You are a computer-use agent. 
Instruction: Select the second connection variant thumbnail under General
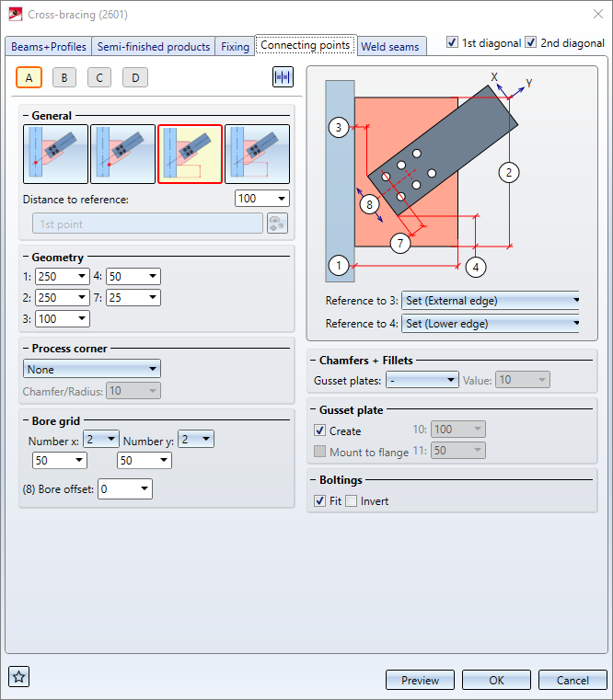click(122, 154)
